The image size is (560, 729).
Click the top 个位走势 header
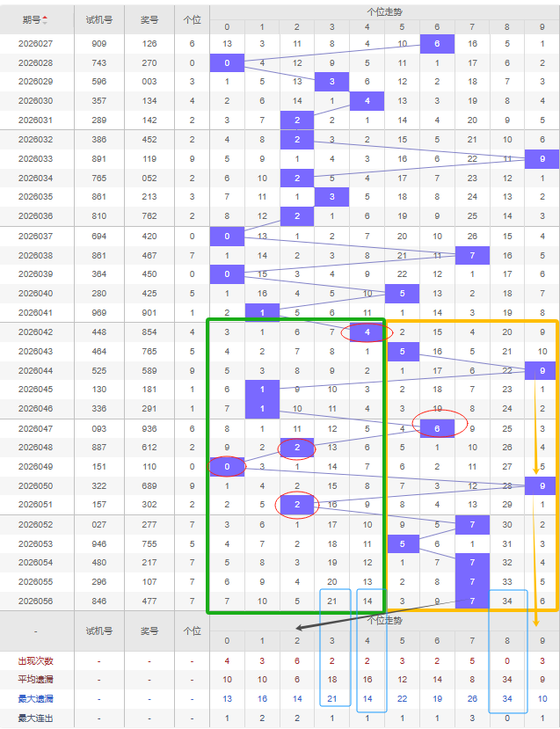(385, 10)
